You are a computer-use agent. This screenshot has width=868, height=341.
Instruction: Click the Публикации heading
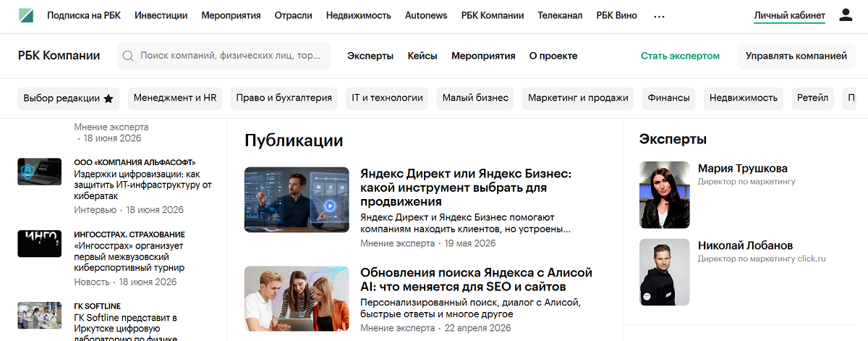294,140
